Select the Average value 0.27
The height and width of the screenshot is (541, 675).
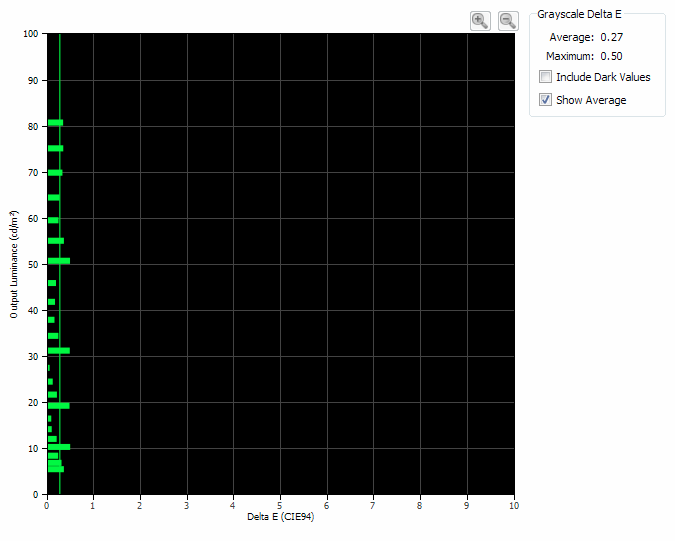(611, 37)
